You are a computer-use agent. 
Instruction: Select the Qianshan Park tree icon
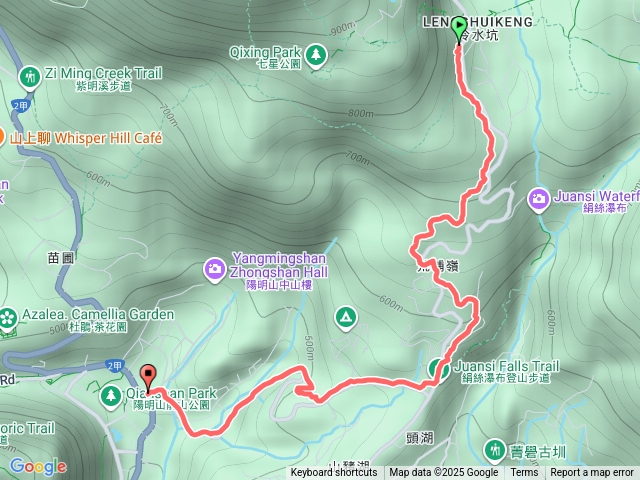[x=111, y=396]
